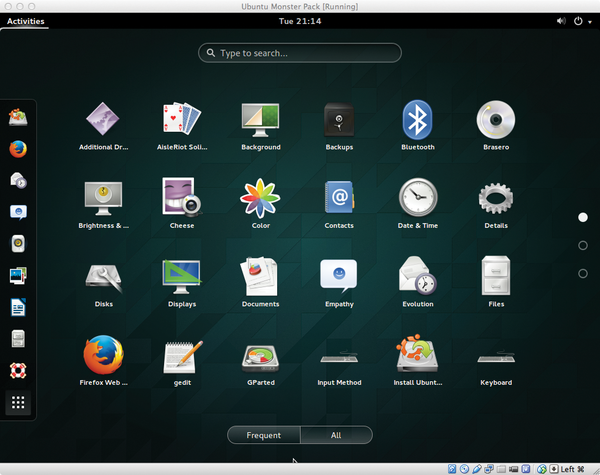Launch the Backups app

coord(339,126)
